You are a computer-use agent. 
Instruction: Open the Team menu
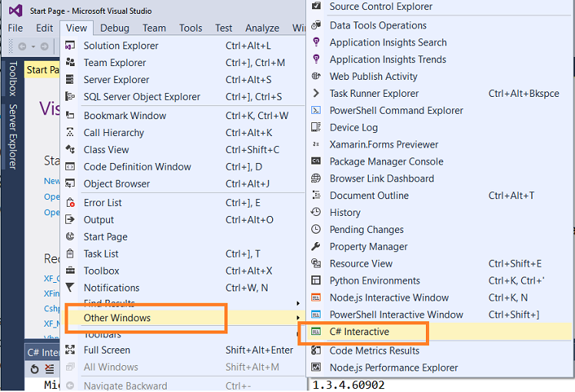154,28
